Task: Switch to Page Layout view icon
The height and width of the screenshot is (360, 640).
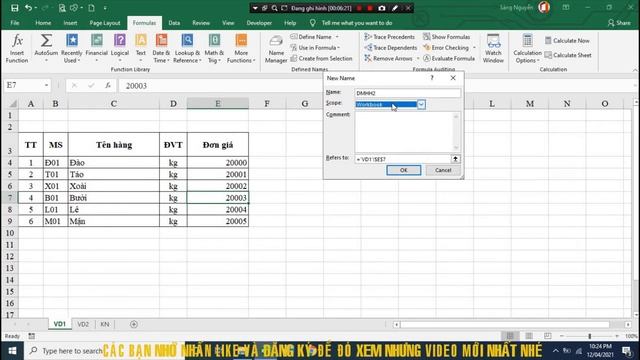Action: (529, 336)
